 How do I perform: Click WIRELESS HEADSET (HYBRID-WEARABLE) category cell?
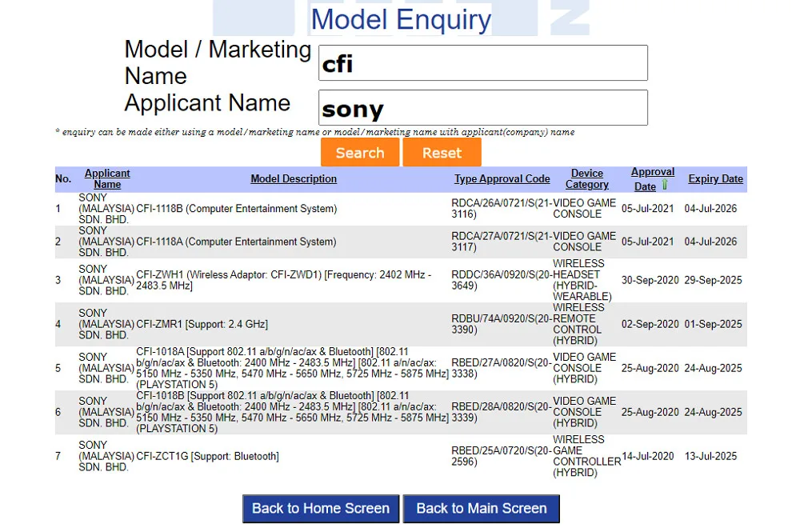pos(582,280)
